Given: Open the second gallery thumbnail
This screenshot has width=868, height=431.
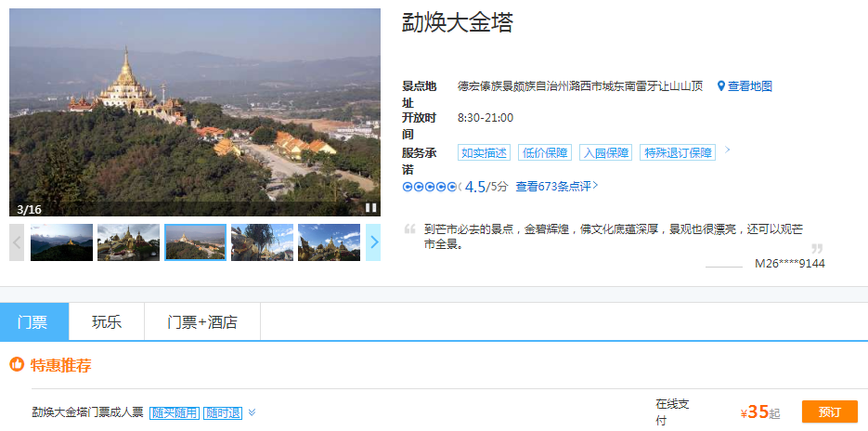Looking at the screenshot, I should pyautogui.click(x=128, y=242).
